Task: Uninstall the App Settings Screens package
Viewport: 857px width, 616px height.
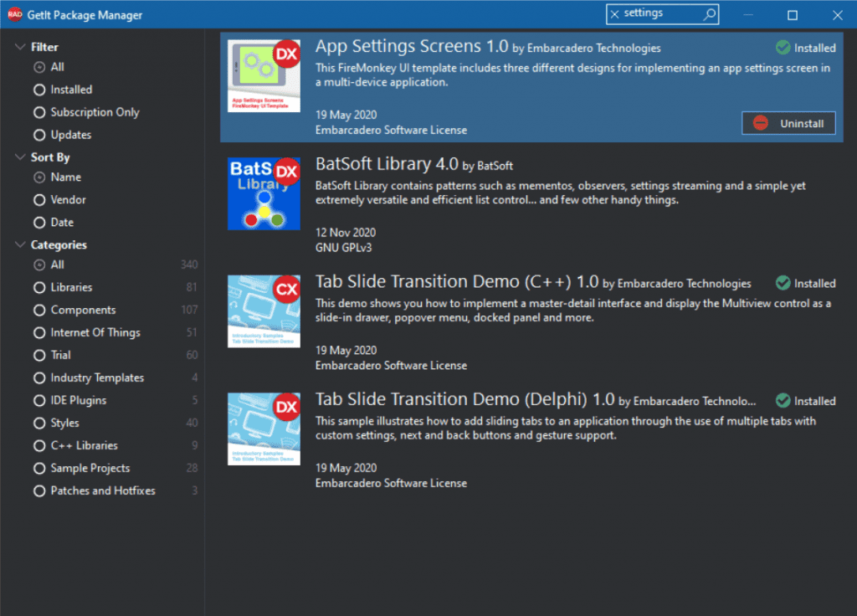Action: [x=788, y=123]
